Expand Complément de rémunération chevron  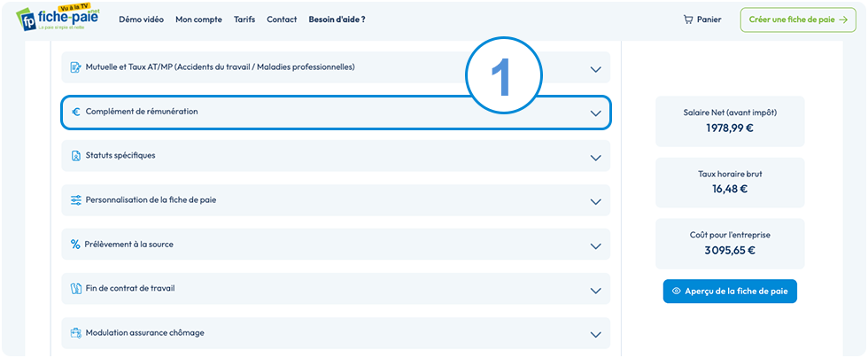[x=595, y=113]
